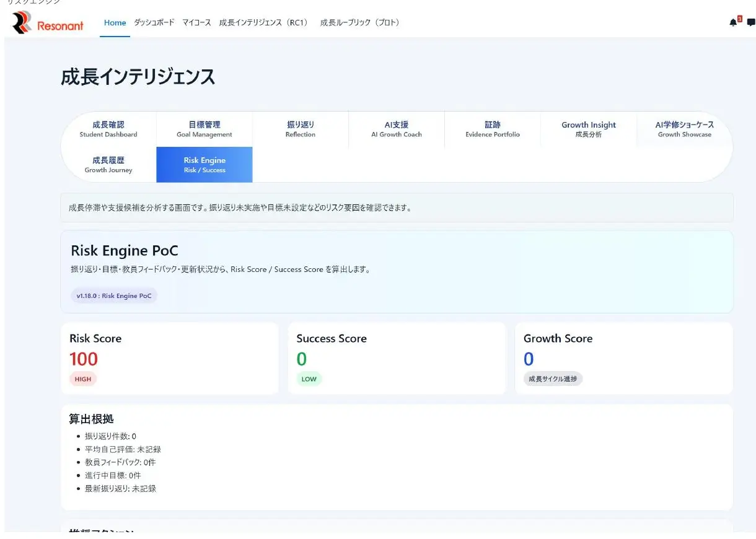The width and height of the screenshot is (756, 539).
Task: Click the 最新振り返り: 未記録 list item
Action: 120,488
